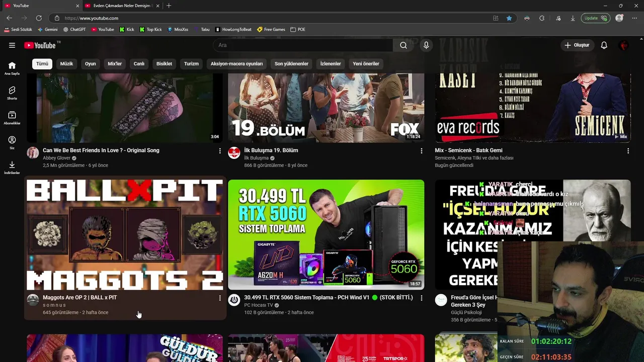Select the Oyun filter chip
Viewport: 644px width, 362px height.
[91, 64]
